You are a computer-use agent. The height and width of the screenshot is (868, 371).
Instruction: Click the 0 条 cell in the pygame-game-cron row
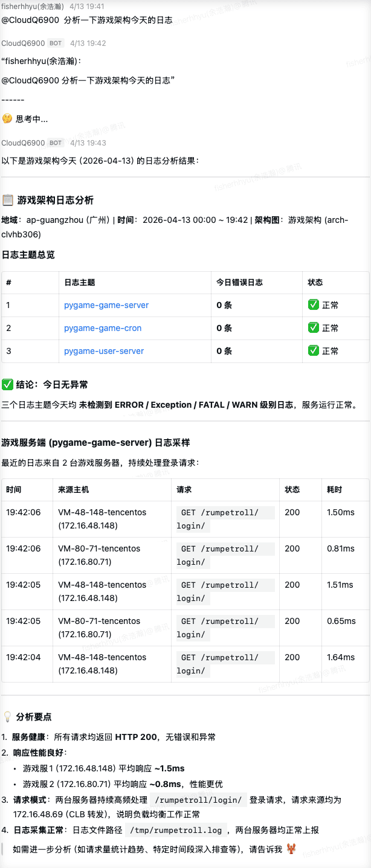(224, 328)
